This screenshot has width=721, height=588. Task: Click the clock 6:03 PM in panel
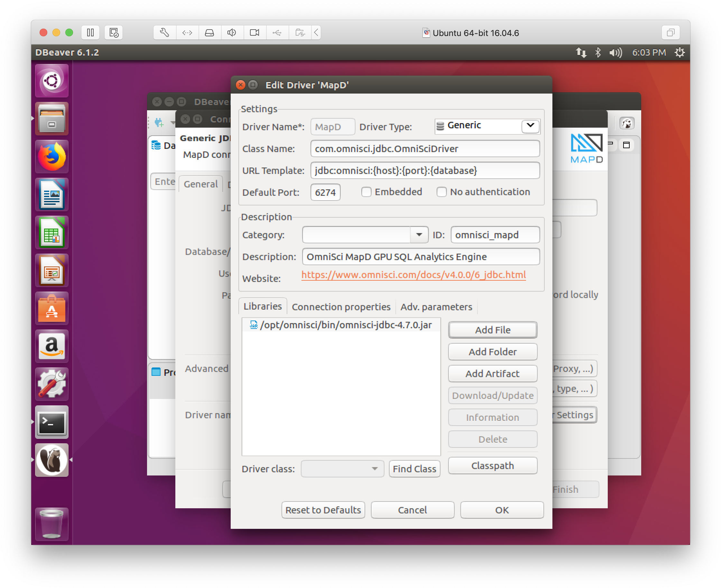click(x=649, y=52)
